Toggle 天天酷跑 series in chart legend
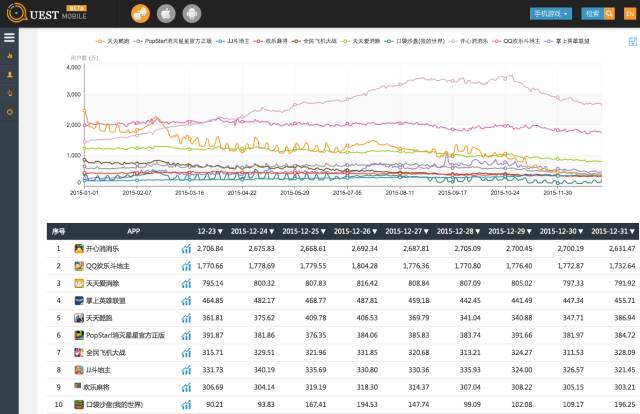The height and width of the screenshot is (414, 640). [113, 41]
